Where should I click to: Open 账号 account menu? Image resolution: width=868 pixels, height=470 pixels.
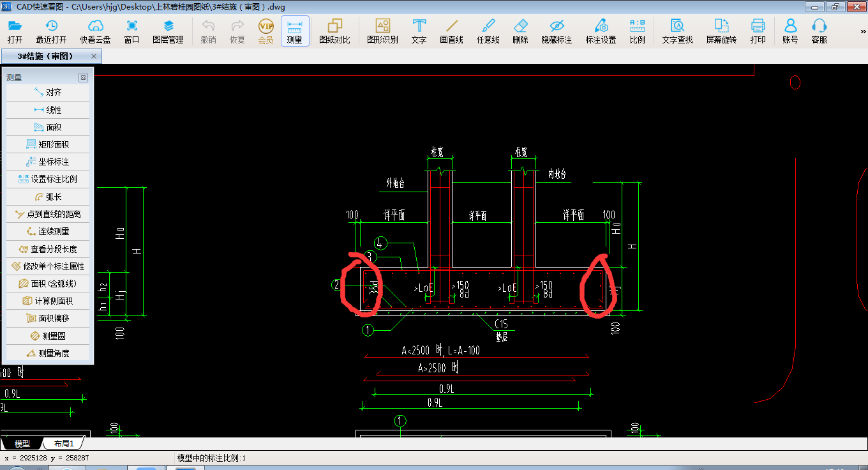[791, 31]
